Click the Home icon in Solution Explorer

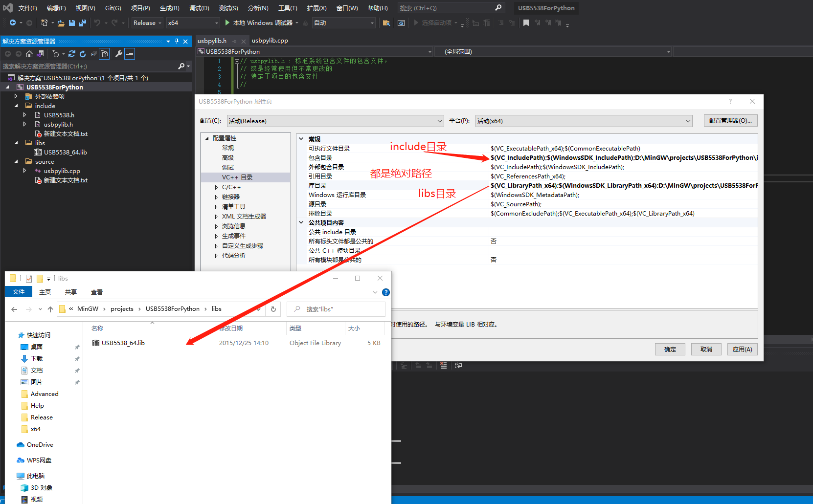tap(29, 54)
